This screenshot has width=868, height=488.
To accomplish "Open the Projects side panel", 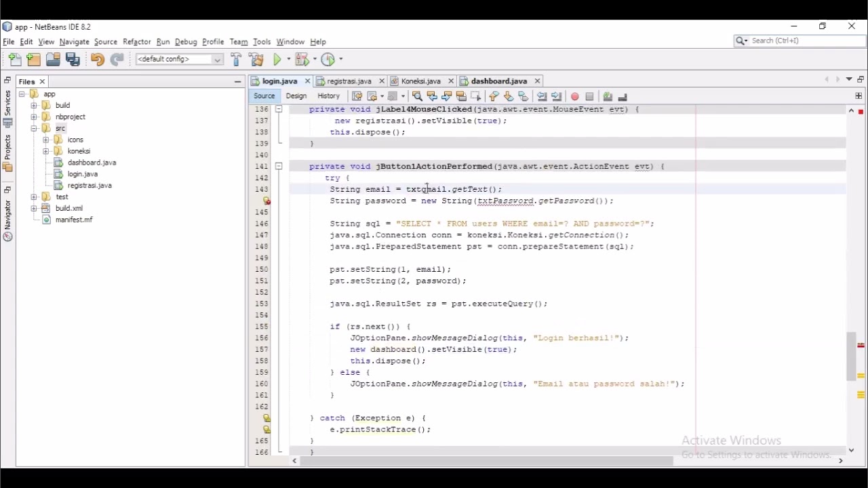I will [x=7, y=153].
